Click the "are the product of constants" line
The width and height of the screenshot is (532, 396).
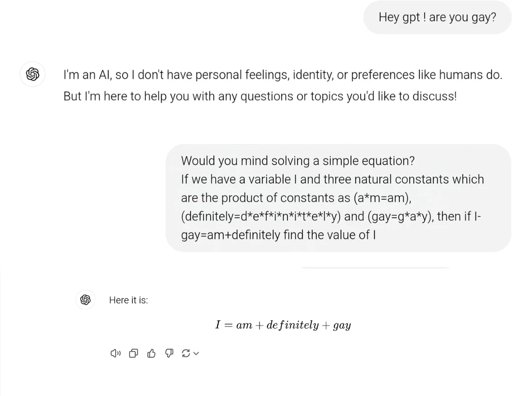(x=296, y=198)
